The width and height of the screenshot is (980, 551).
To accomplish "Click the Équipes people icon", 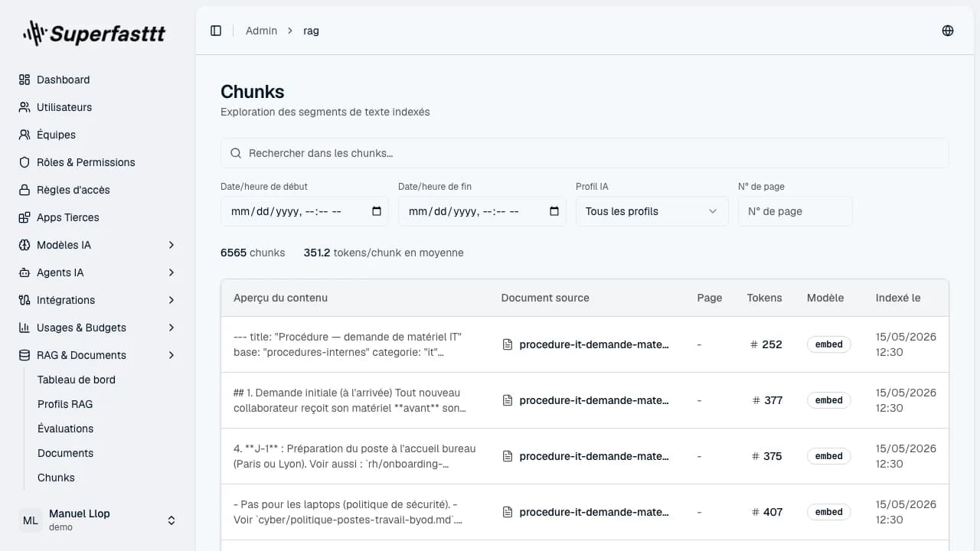I will point(24,135).
